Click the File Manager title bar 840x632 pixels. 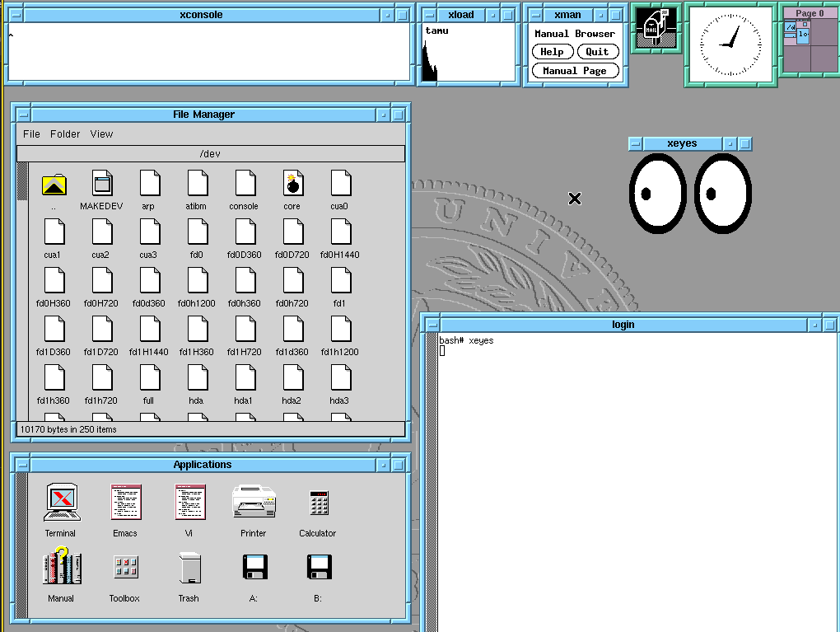pyautogui.click(x=203, y=115)
